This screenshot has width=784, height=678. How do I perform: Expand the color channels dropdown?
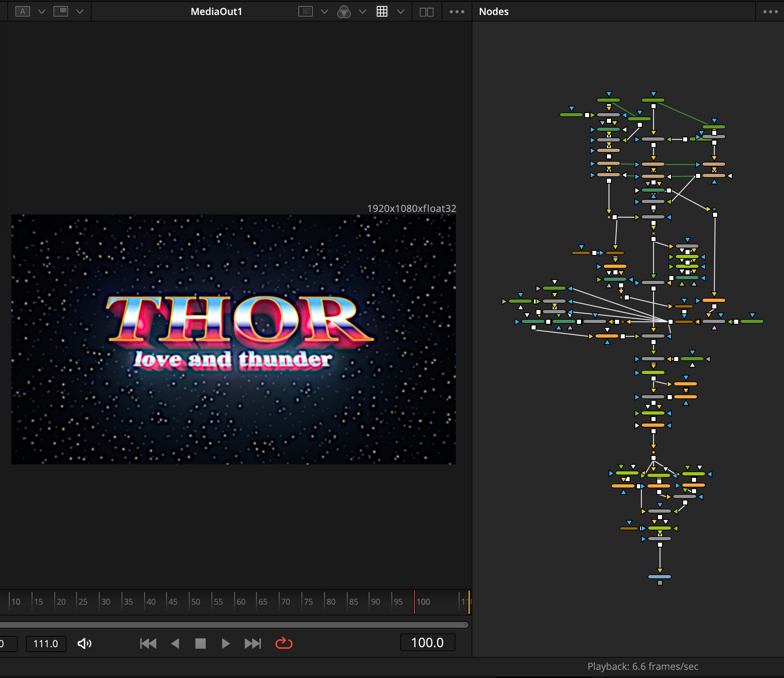pos(363,11)
